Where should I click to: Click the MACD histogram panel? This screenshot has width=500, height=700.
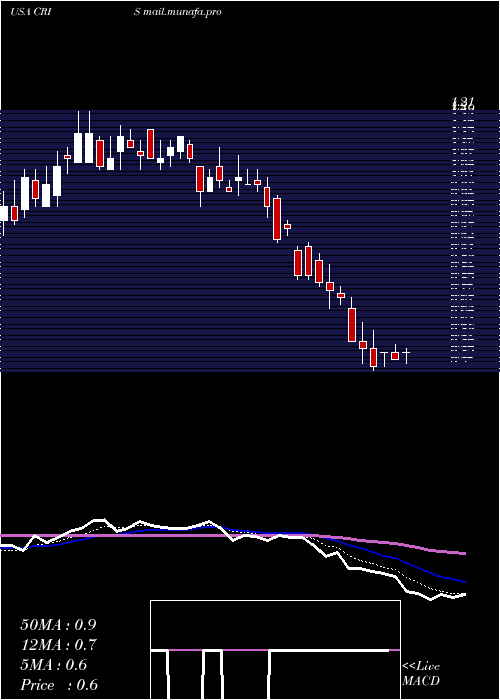(x=275, y=650)
